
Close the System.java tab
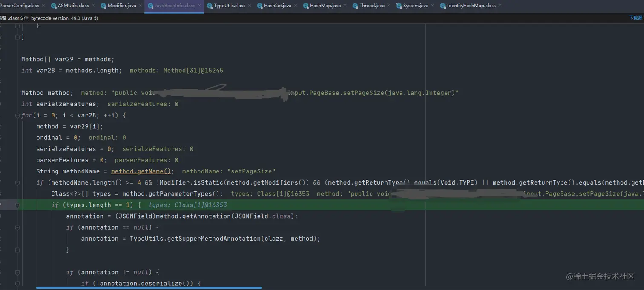(433, 6)
